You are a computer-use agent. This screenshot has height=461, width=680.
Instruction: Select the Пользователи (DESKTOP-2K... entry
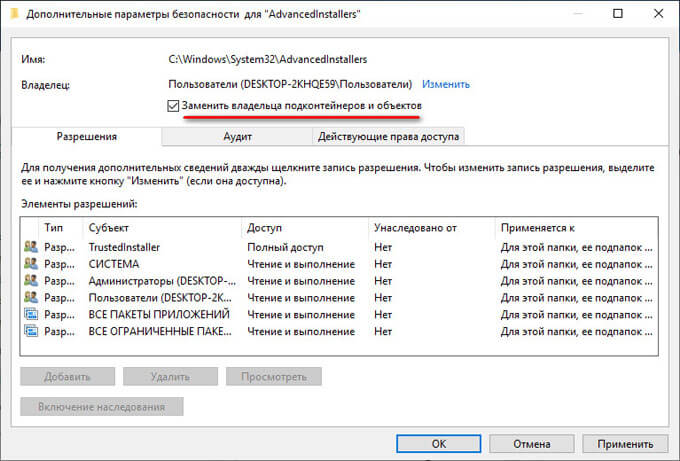coord(339,298)
